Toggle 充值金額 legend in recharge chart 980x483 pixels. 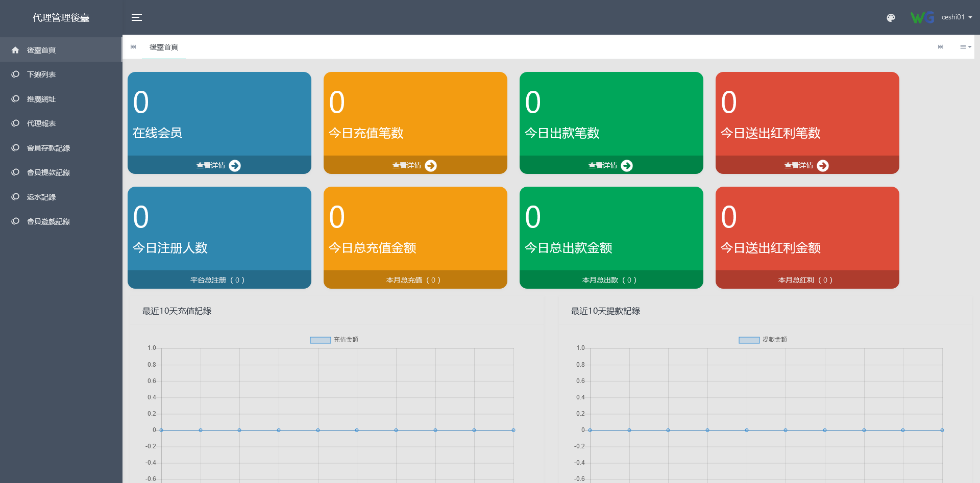tap(334, 340)
